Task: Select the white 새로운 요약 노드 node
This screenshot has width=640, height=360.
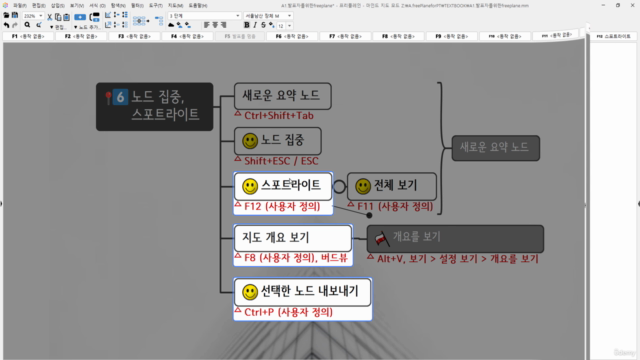Action: click(282, 96)
